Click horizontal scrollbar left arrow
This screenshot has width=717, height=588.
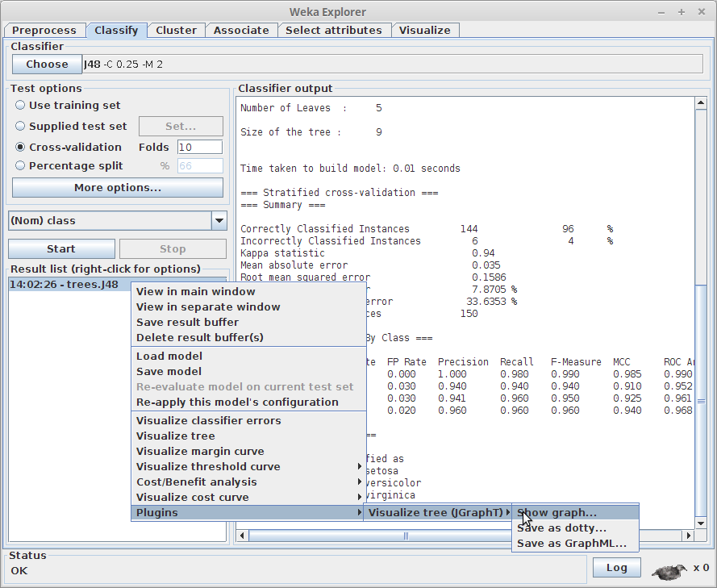pos(242,536)
